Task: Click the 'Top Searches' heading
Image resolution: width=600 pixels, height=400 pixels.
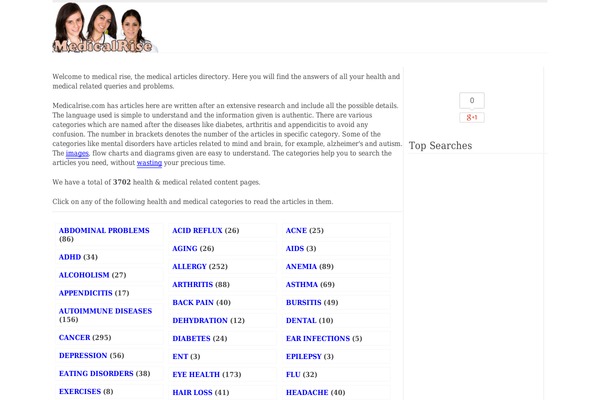Action: pos(440,146)
